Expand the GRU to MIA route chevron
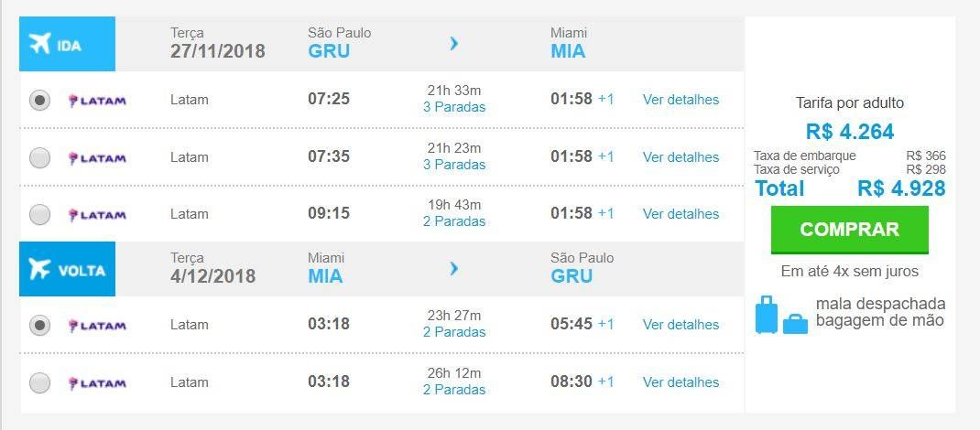 pyautogui.click(x=454, y=43)
